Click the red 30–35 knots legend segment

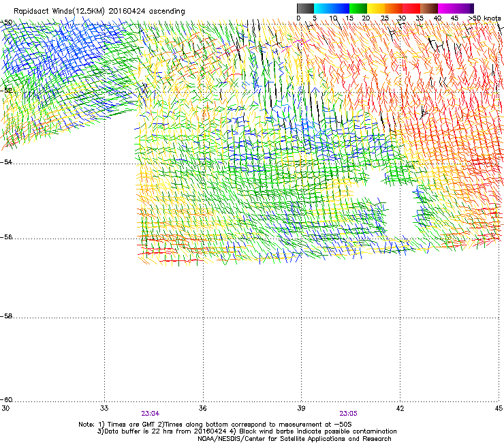(x=411, y=8)
